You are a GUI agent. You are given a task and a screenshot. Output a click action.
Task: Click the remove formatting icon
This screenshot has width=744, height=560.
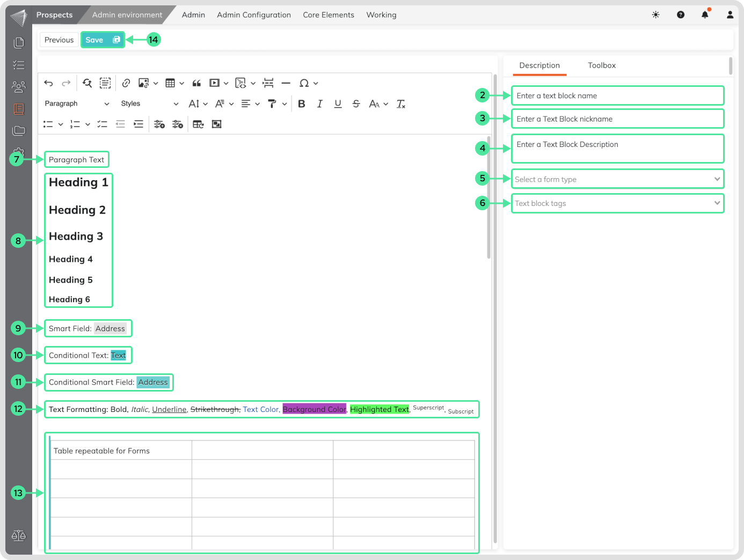401,104
